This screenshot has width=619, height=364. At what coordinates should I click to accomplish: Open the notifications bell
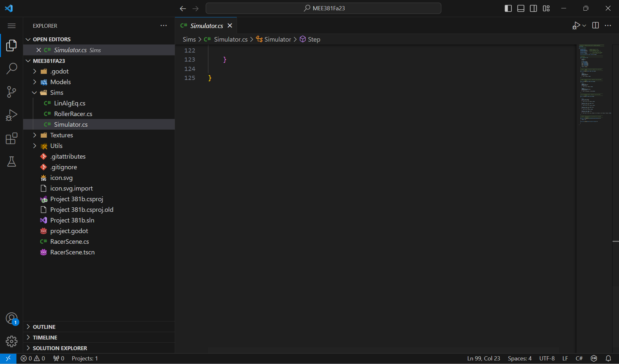609,358
